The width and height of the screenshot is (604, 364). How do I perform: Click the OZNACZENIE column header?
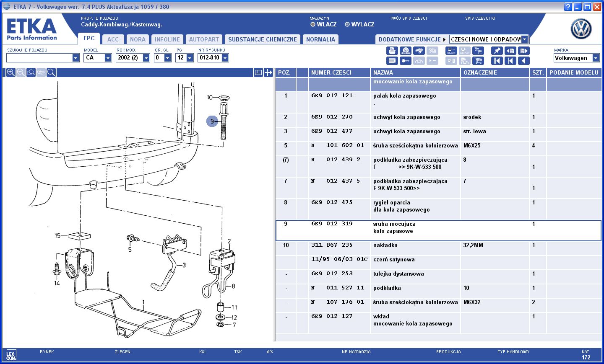pyautogui.click(x=495, y=72)
